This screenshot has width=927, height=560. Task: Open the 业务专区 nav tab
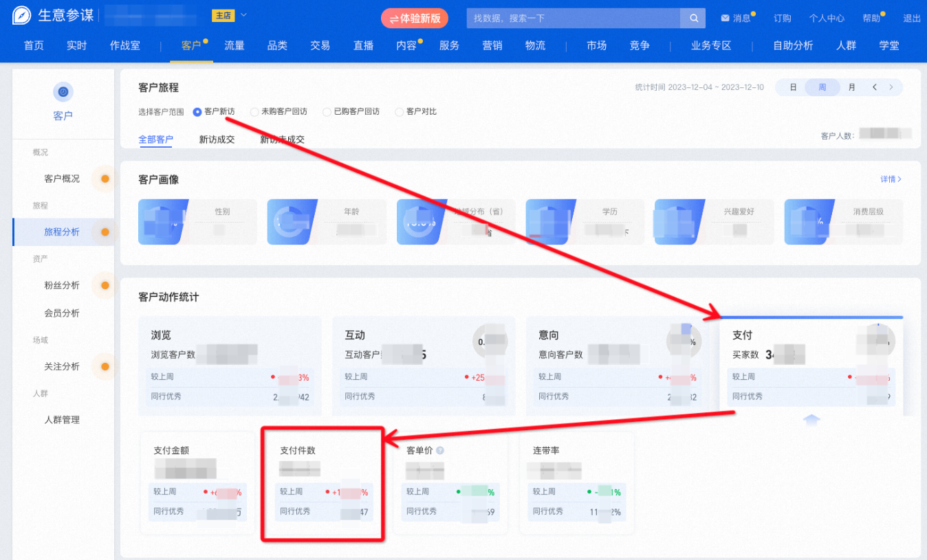(x=711, y=45)
